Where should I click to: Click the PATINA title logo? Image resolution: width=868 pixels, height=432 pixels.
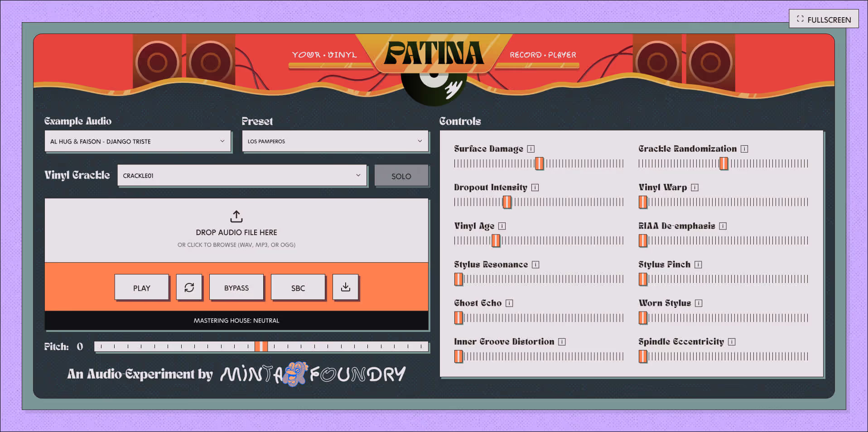(434, 53)
